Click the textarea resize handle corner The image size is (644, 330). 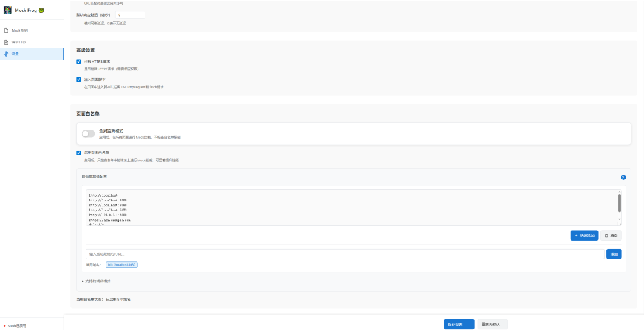620,224
